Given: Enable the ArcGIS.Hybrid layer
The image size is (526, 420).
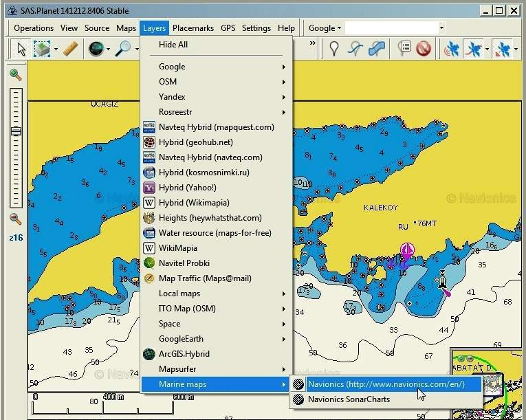Looking at the screenshot, I should pos(217,354).
